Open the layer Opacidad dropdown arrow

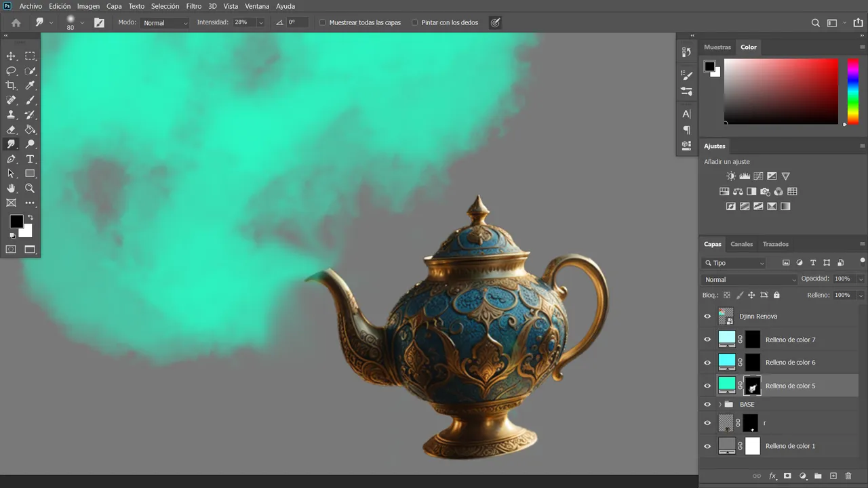(861, 279)
